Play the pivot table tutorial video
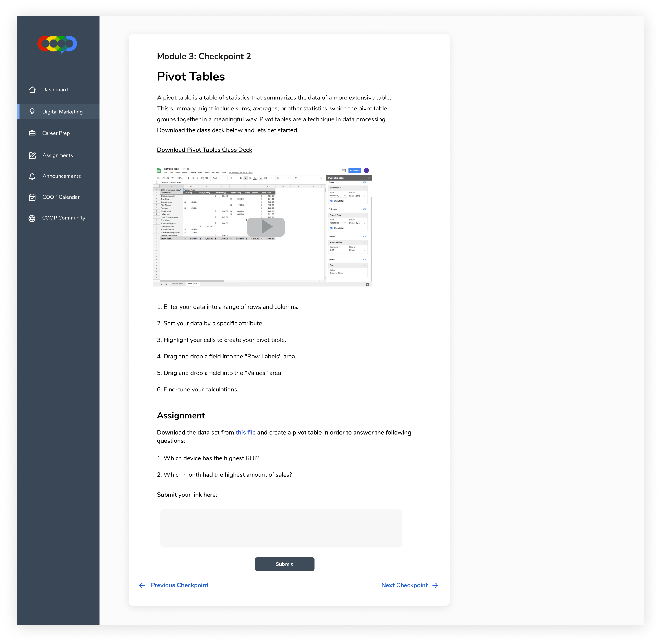 tap(266, 227)
